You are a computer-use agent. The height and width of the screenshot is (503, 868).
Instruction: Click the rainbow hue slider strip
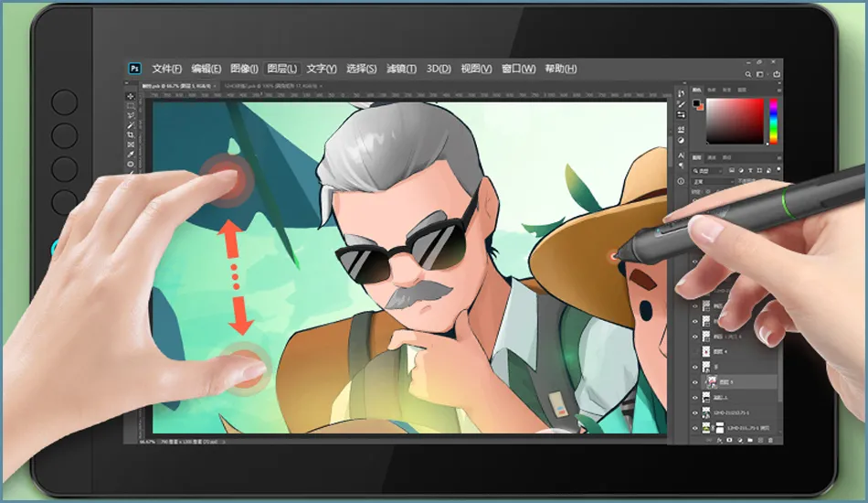[773, 121]
